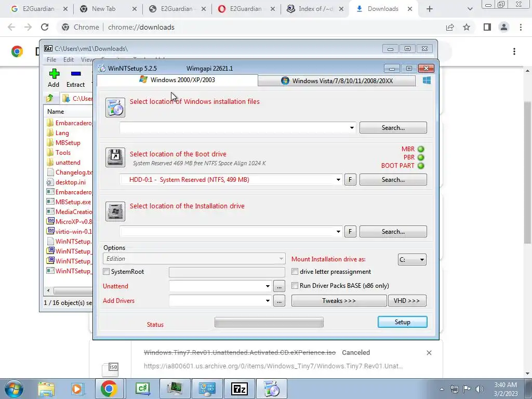Expand the Installation drive dropdown
This screenshot has height=399, width=532.
point(338,231)
